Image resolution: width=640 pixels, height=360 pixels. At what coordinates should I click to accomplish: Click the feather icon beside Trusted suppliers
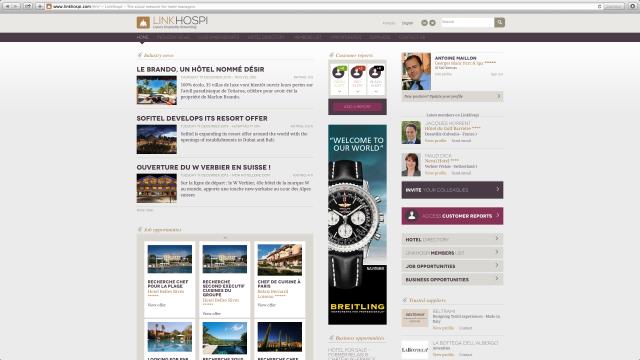pyautogui.click(x=404, y=300)
